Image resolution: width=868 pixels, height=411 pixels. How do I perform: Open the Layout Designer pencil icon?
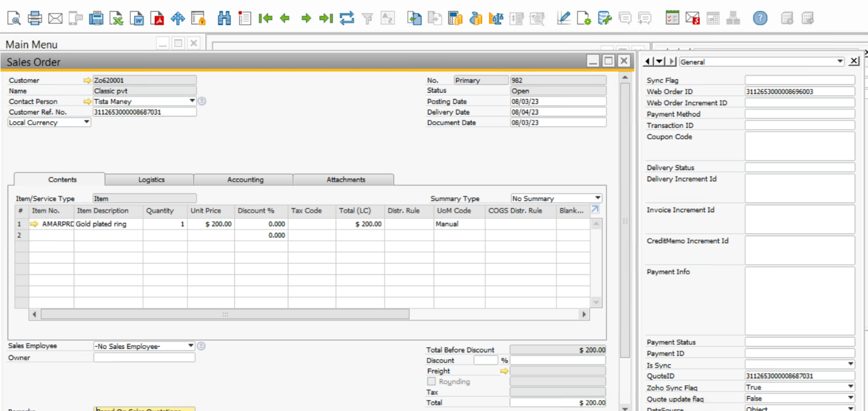tap(564, 18)
